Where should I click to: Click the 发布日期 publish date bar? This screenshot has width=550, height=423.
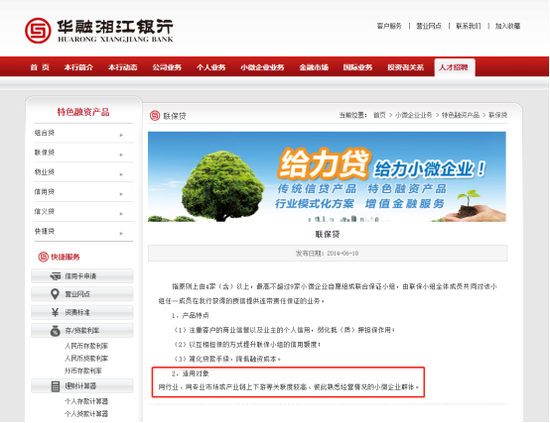(328, 253)
